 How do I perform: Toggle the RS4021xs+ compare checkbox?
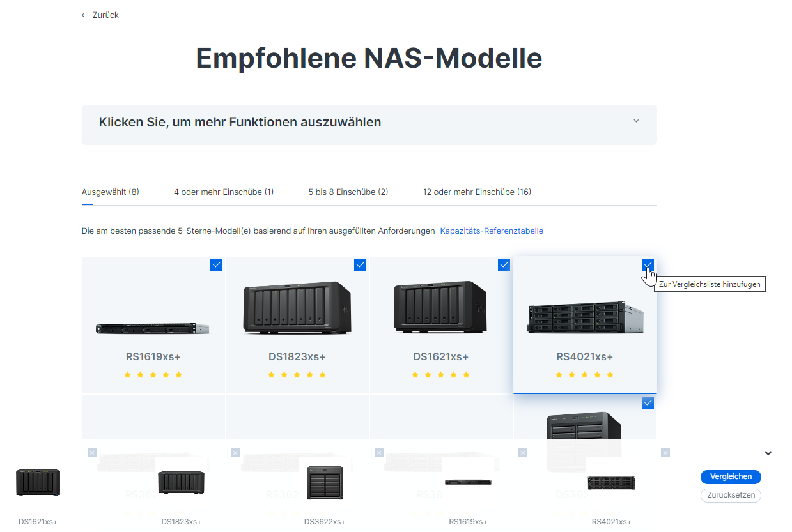click(x=648, y=264)
